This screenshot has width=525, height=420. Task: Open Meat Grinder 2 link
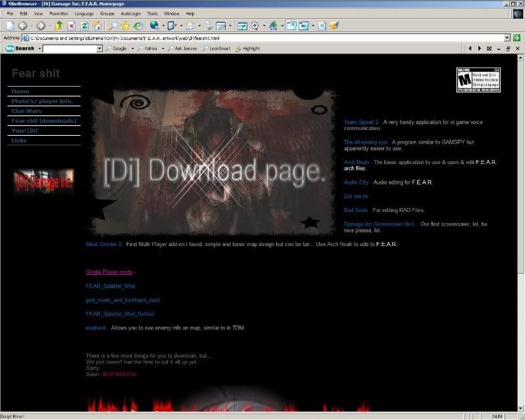(x=104, y=244)
